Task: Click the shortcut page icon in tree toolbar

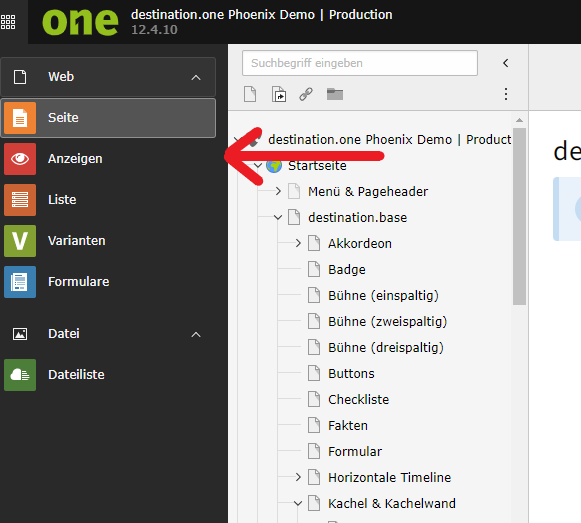Action: click(279, 94)
